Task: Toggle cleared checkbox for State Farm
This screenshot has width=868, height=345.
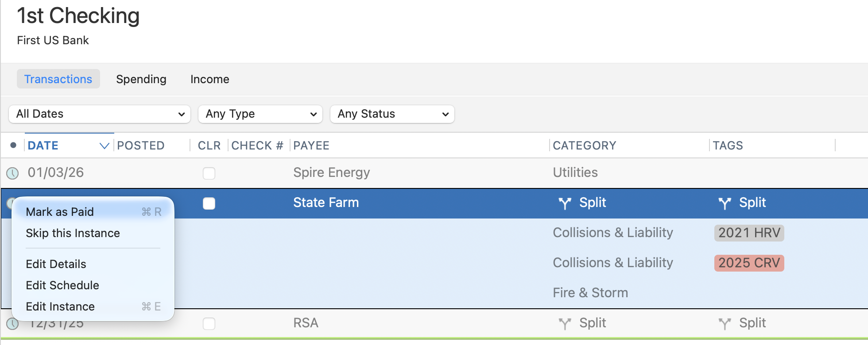Action: pos(209,203)
